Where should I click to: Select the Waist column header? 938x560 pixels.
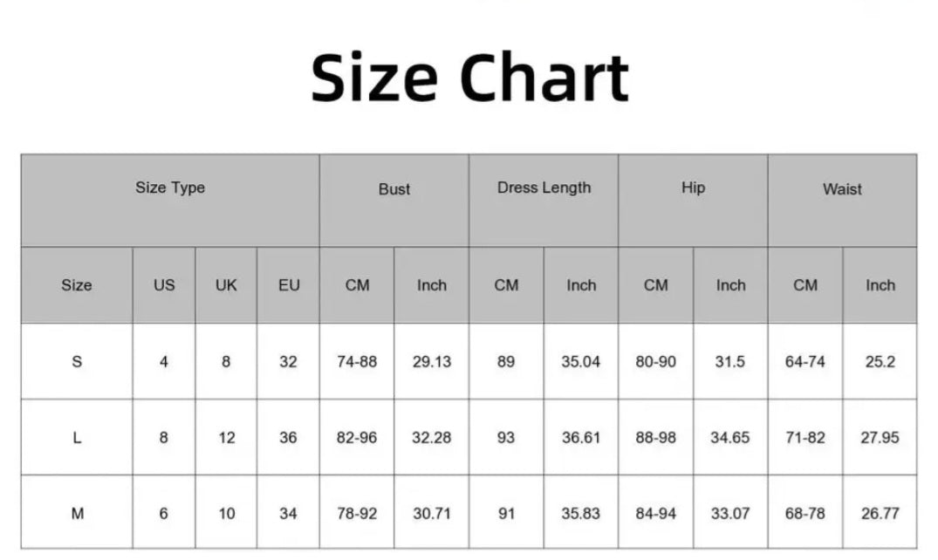842,188
